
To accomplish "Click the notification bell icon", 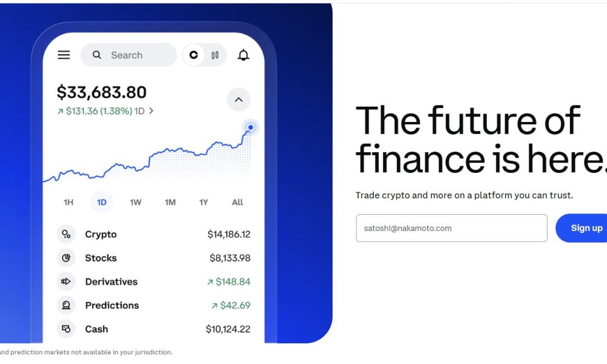I will click(243, 55).
